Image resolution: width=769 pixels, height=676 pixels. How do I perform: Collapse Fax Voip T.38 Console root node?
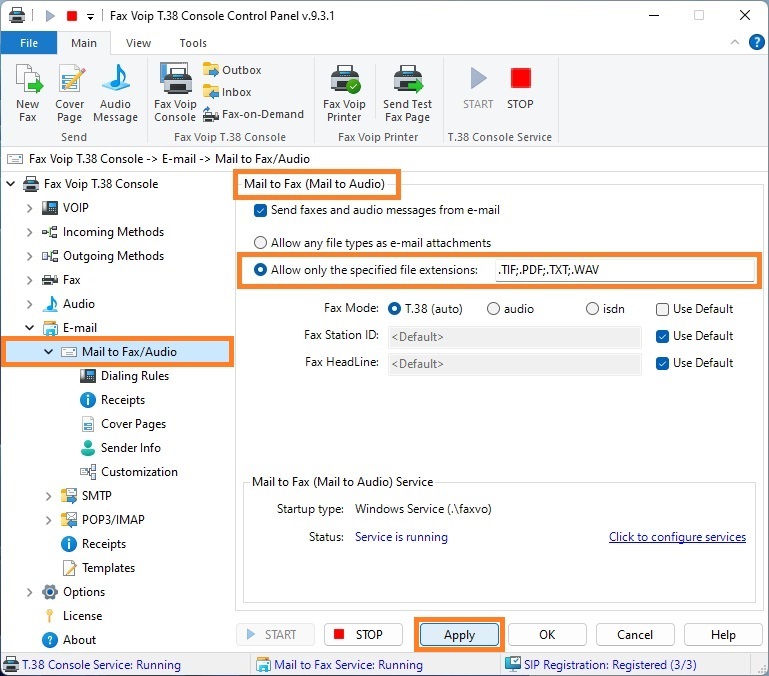point(11,184)
